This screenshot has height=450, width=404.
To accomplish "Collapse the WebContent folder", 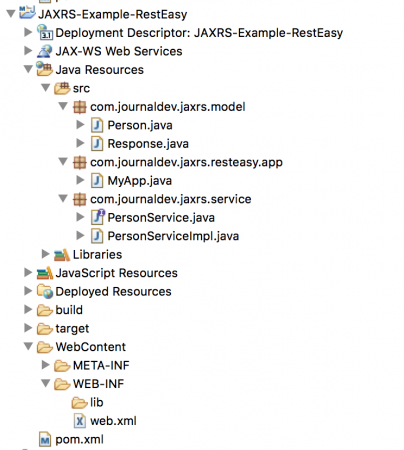I will pos(29,347).
